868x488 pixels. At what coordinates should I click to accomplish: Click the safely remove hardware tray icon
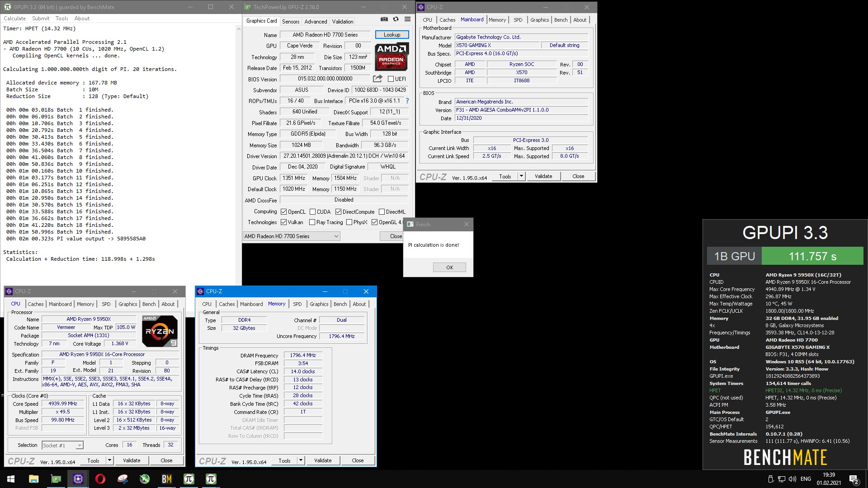point(771,479)
